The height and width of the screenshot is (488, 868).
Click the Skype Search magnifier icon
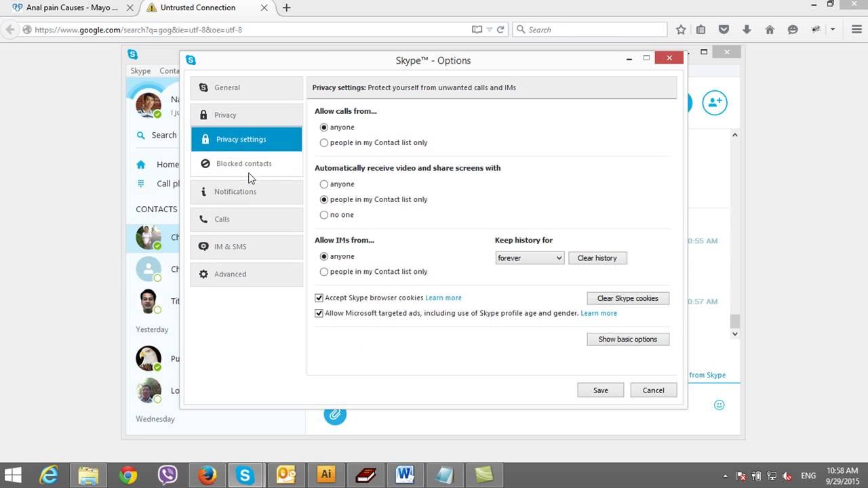pyautogui.click(x=141, y=135)
